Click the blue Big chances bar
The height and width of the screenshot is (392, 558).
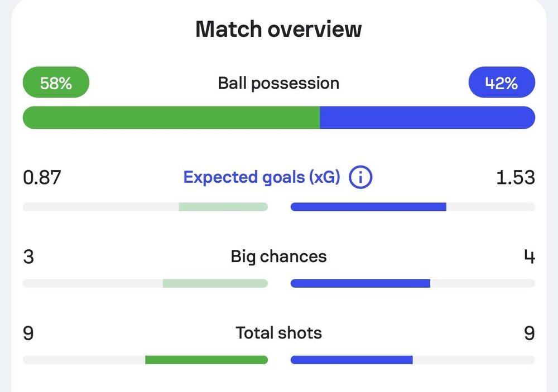click(360, 283)
